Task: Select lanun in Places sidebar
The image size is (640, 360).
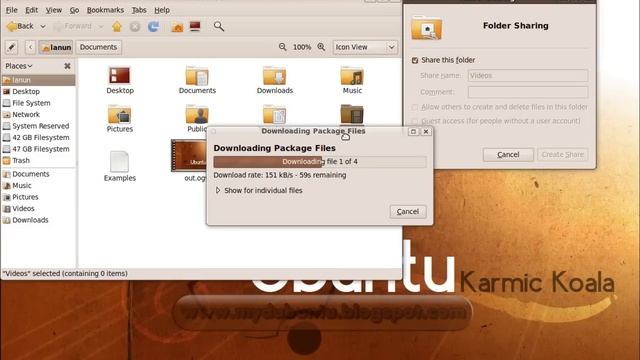Action: [x=38, y=80]
